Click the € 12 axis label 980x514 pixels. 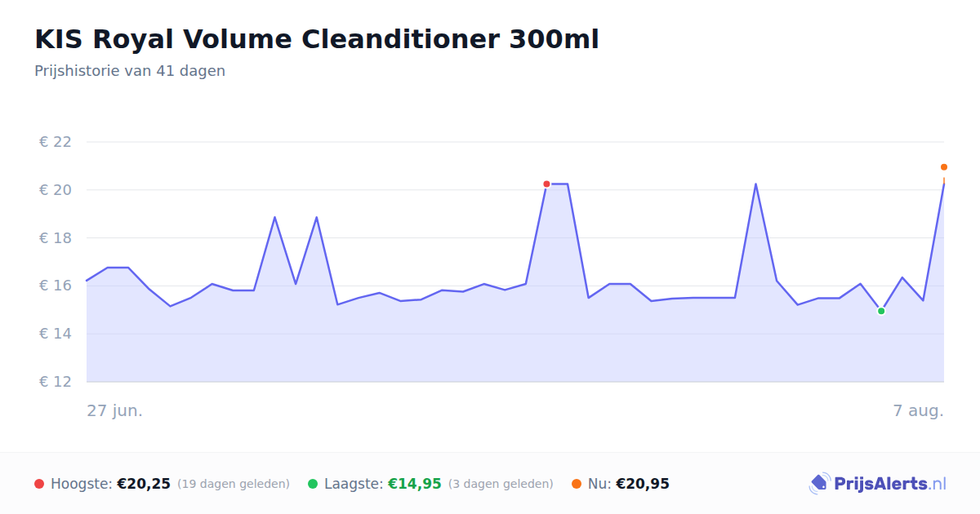click(56, 382)
